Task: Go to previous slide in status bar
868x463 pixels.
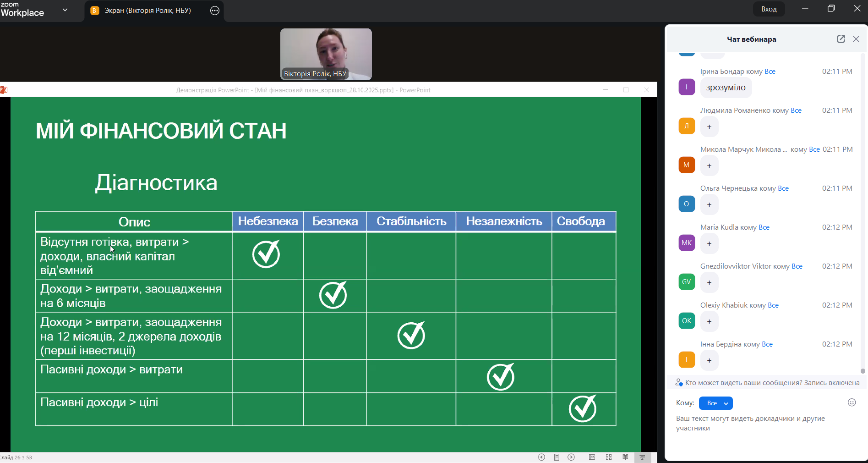Action: 541,457
